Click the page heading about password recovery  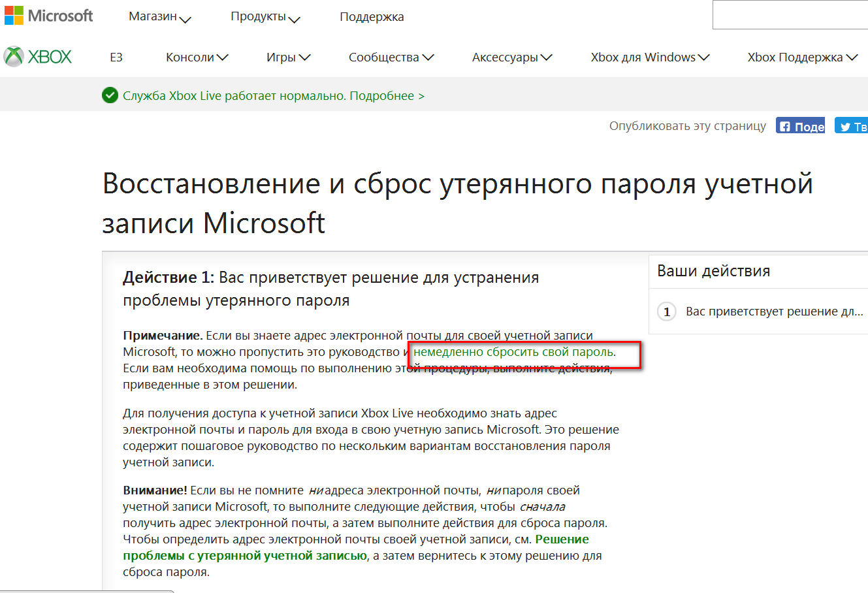click(457, 203)
